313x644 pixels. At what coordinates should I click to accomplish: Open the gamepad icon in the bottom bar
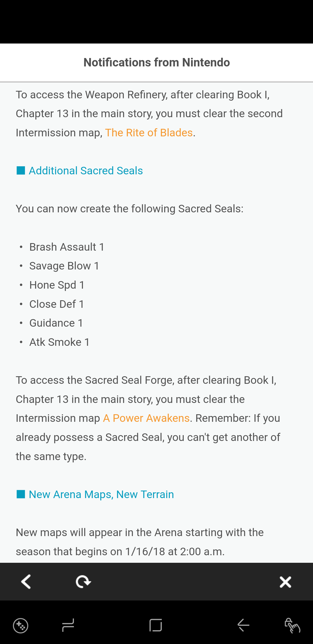[x=21, y=626]
